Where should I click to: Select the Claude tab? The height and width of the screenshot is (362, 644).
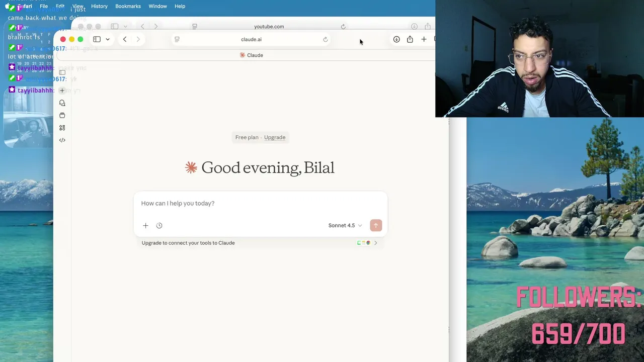251,55
